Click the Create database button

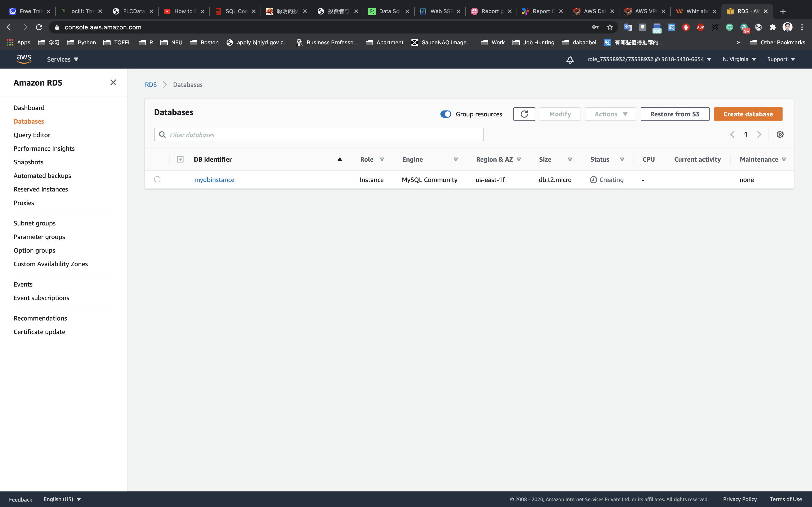pos(748,114)
